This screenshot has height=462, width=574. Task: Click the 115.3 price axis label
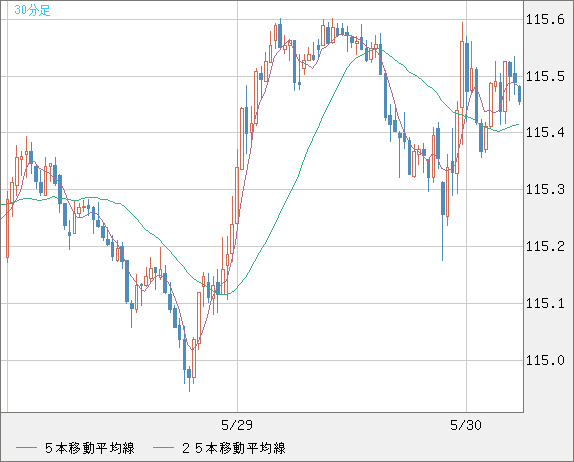pyautogui.click(x=545, y=189)
